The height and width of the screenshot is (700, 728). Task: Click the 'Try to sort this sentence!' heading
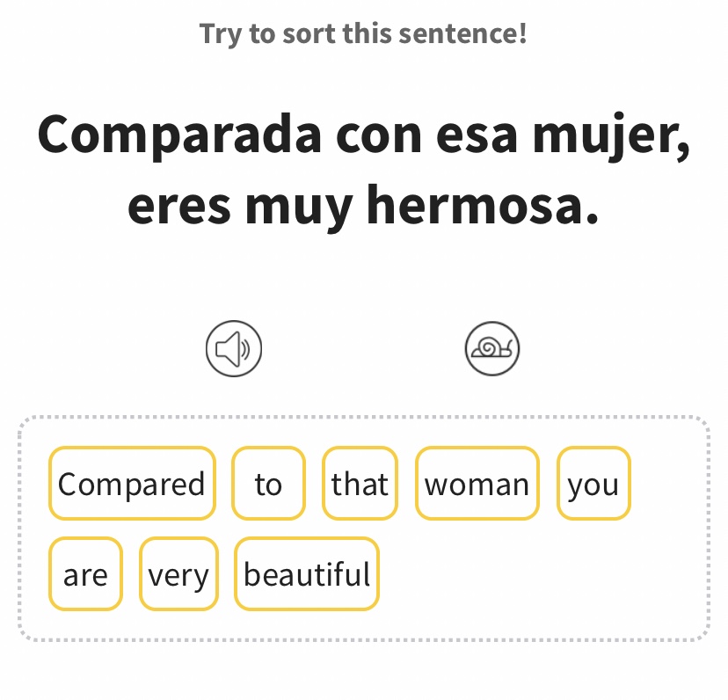363,34
